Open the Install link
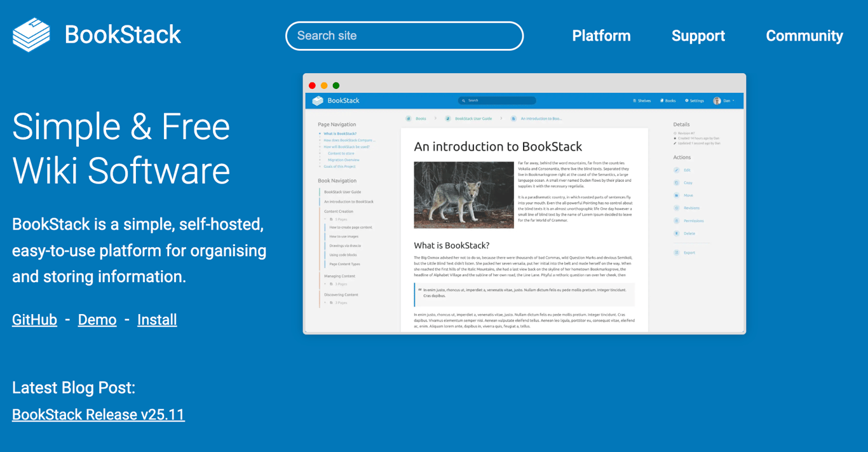 pyautogui.click(x=157, y=320)
